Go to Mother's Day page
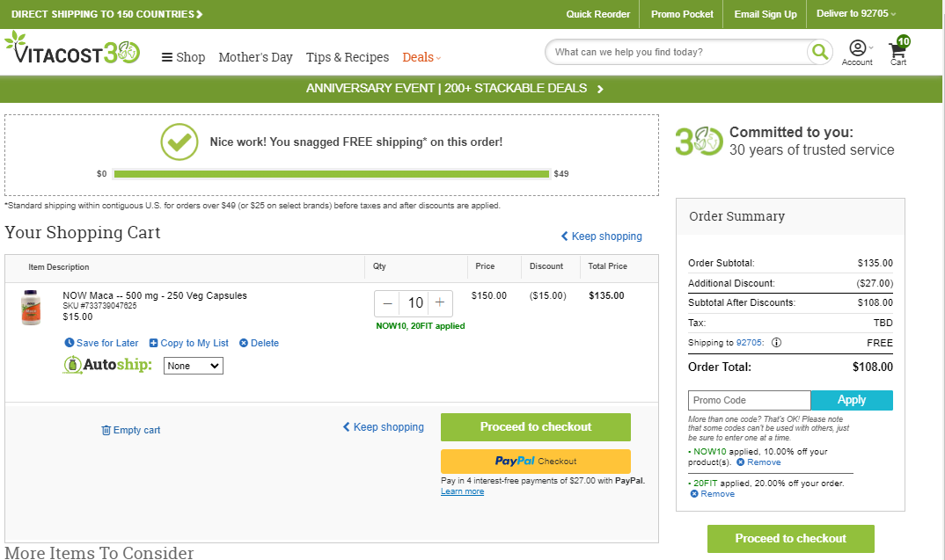Image resolution: width=945 pixels, height=560 pixels. coord(255,57)
